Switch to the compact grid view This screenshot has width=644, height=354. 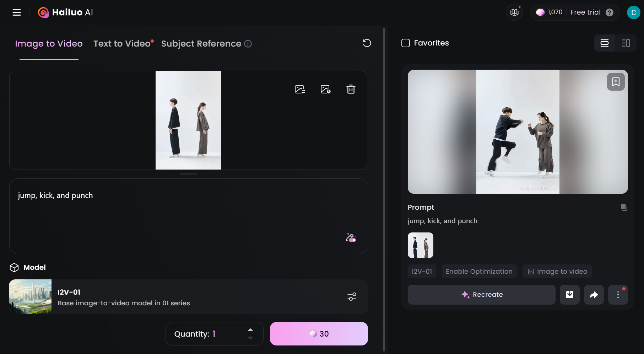[x=626, y=43]
